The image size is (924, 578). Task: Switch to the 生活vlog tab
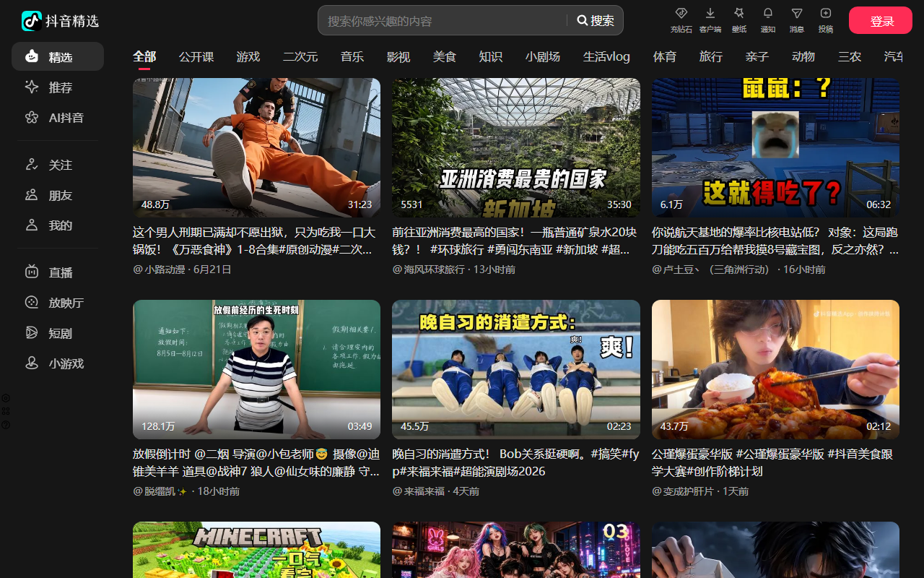[x=606, y=56]
